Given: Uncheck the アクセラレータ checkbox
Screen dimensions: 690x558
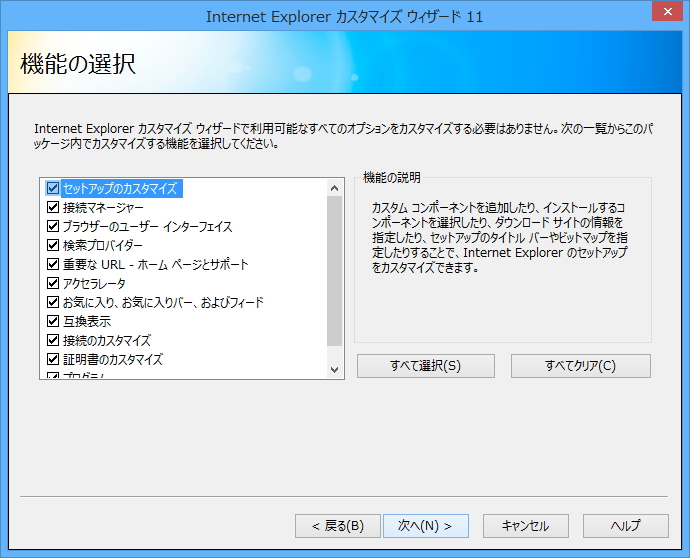Looking at the screenshot, I should (53, 283).
